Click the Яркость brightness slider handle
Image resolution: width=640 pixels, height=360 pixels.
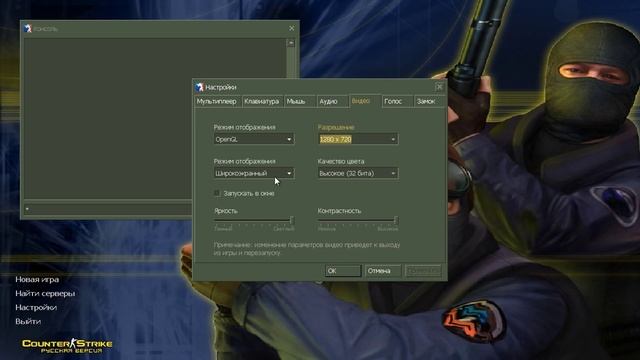291,220
